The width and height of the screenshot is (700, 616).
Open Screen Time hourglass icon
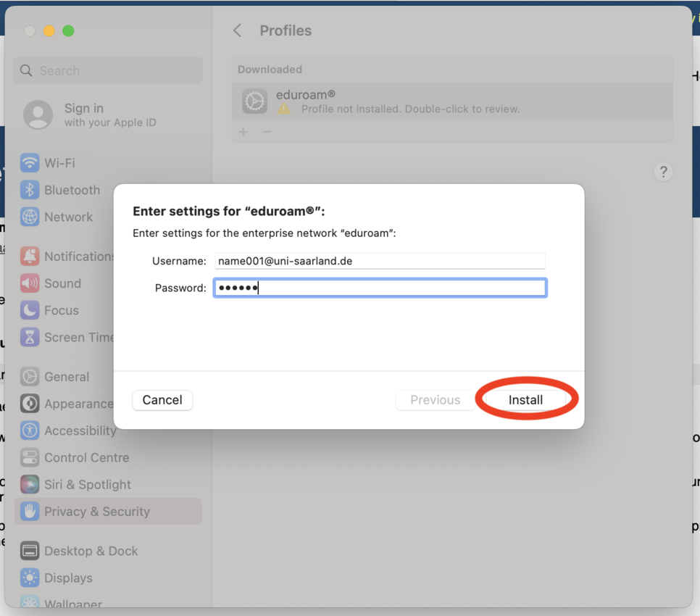click(x=30, y=338)
